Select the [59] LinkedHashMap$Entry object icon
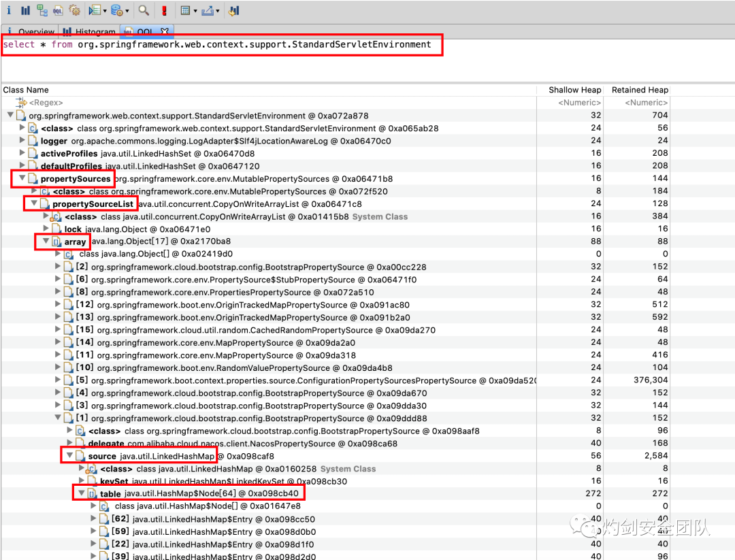735x560 pixels. point(104,531)
